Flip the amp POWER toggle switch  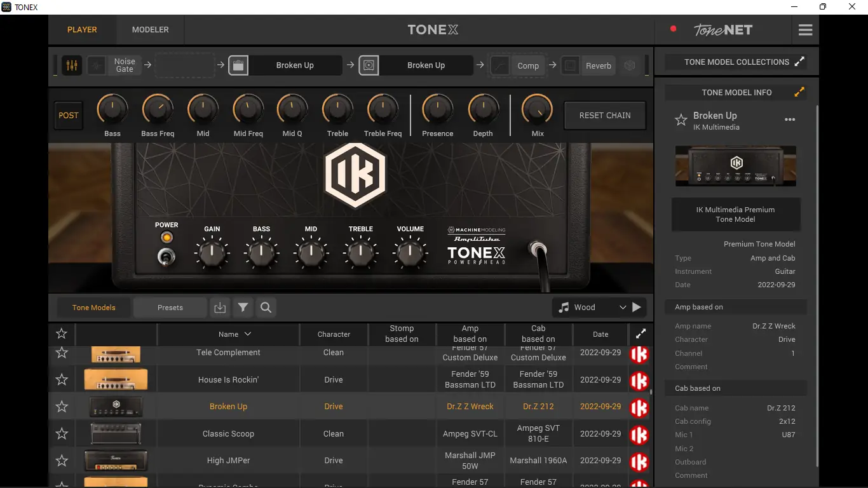click(x=166, y=257)
